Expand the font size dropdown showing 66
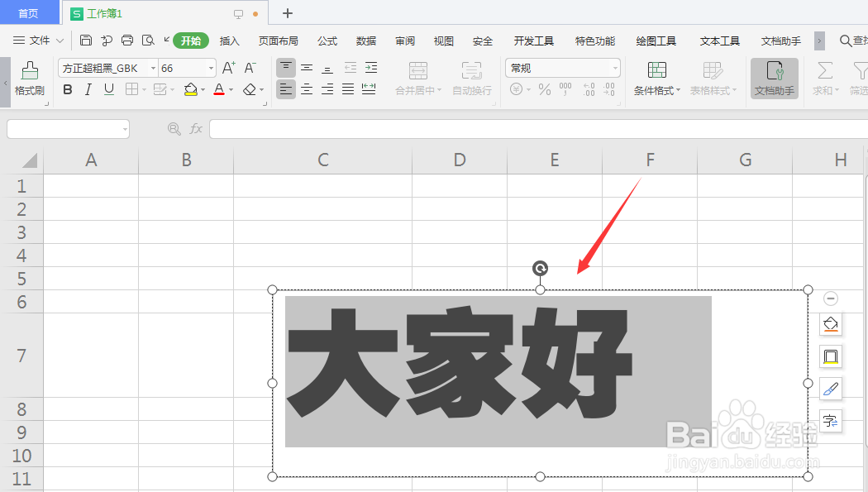Screen dimensions: 868x492 [211, 68]
